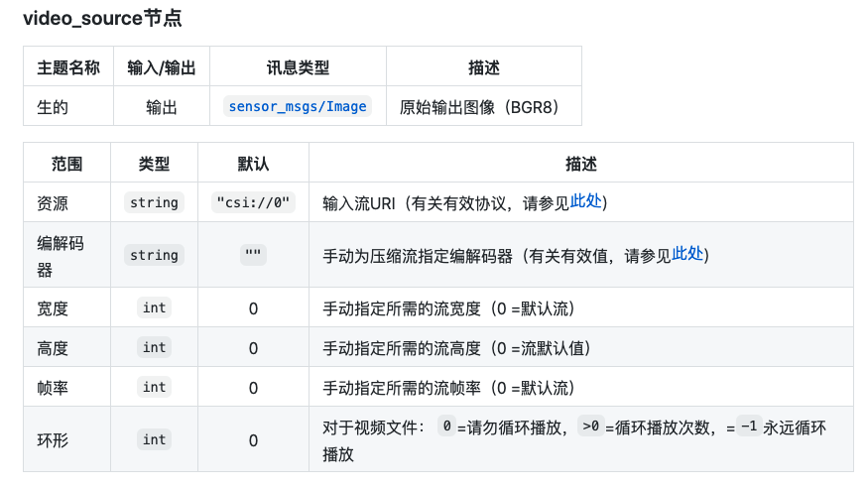
Task: Open the 此处 link in the 编解码器 row
Action: click(x=687, y=254)
